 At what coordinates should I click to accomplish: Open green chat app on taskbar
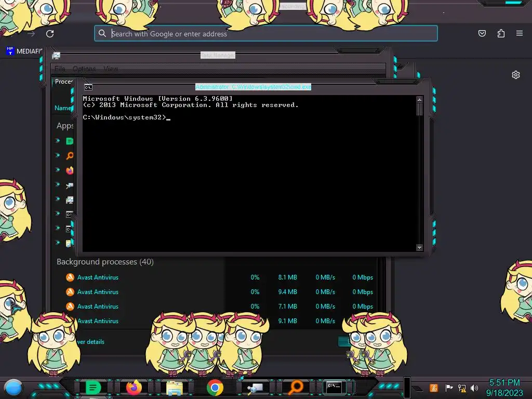93,388
